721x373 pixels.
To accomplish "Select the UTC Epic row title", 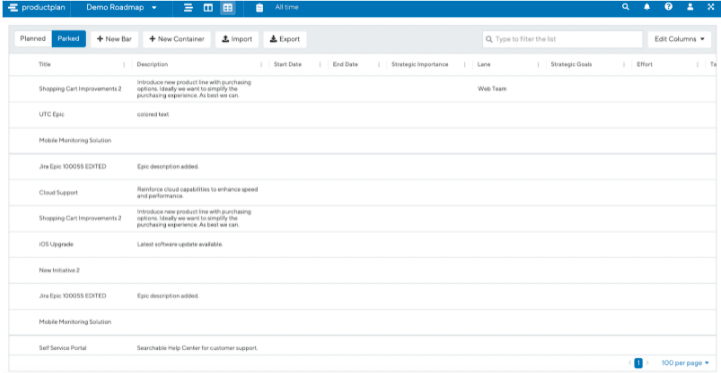I will (52, 115).
